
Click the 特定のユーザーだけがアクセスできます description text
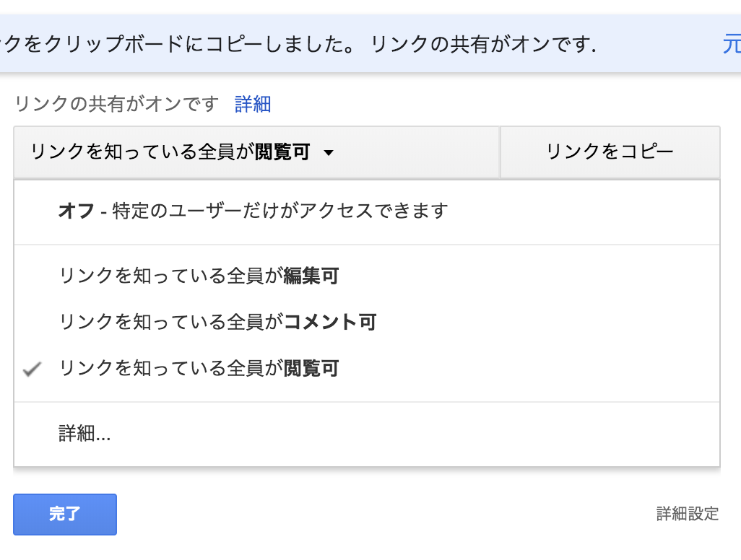tap(280, 211)
